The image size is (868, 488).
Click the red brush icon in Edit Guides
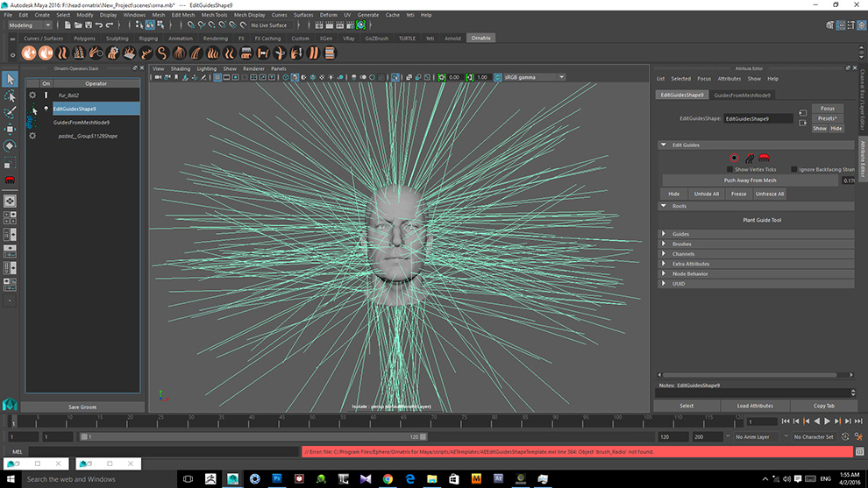[x=764, y=158]
